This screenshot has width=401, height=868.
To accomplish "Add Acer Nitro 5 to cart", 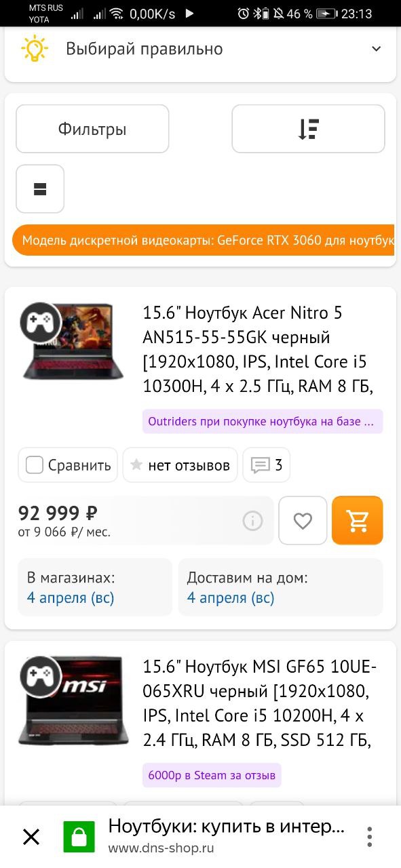I will 358,520.
